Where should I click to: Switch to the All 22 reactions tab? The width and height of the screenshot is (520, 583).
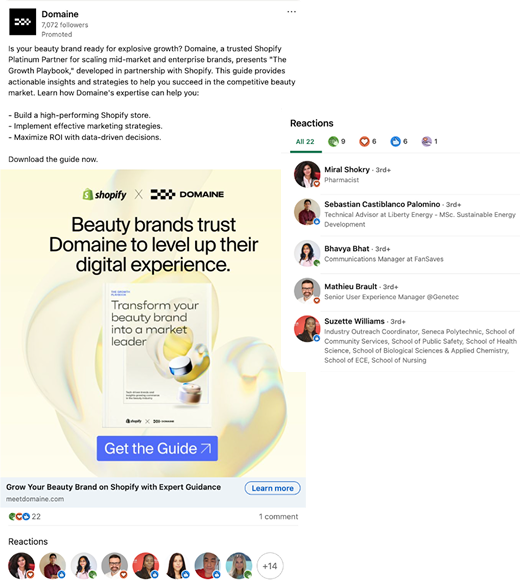click(305, 142)
